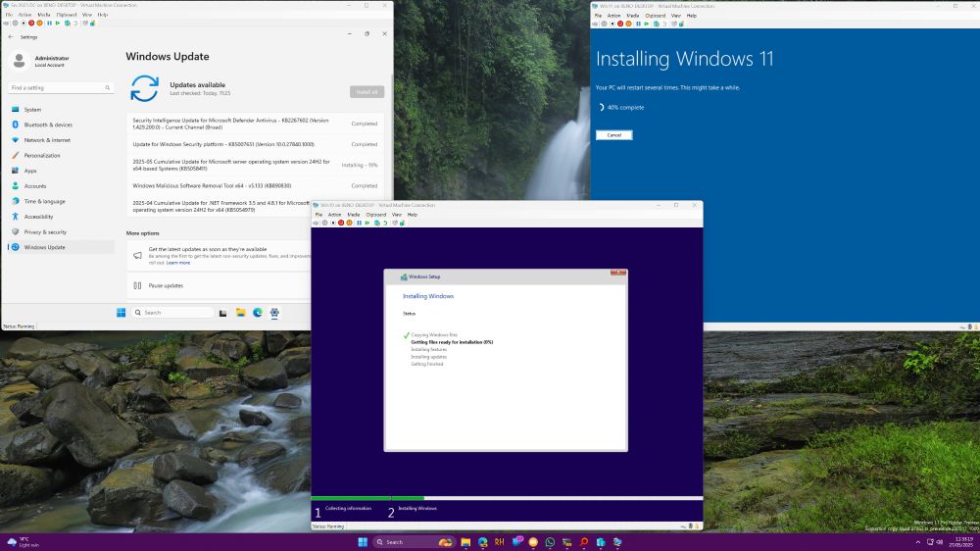The height and width of the screenshot is (551, 980).
Task: Click Learn more link in Windows Update
Action: (x=178, y=263)
